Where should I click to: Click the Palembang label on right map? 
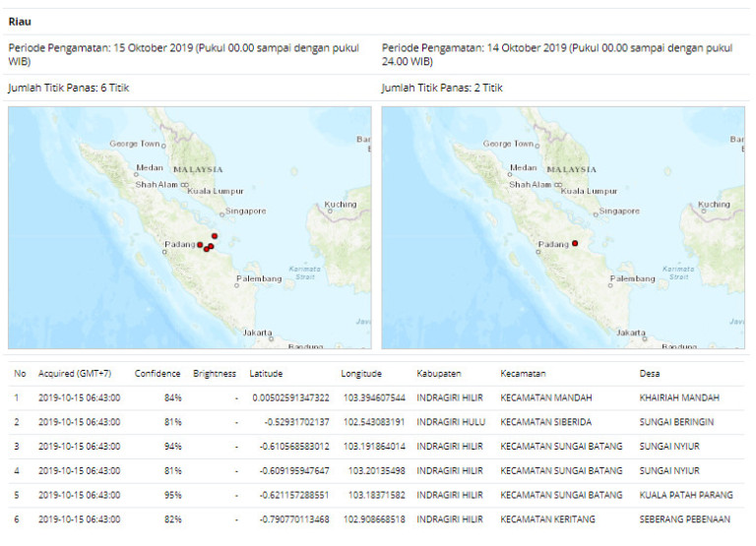click(633, 278)
